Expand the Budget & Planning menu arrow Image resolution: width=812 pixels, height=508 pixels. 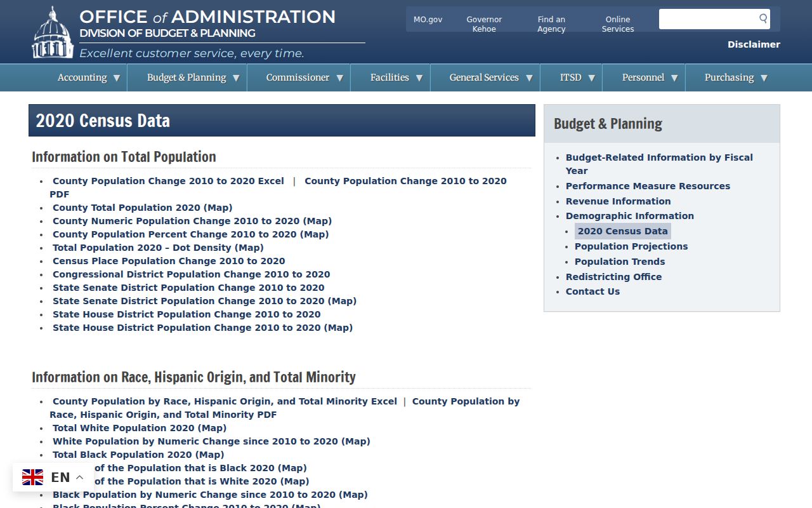236,78
